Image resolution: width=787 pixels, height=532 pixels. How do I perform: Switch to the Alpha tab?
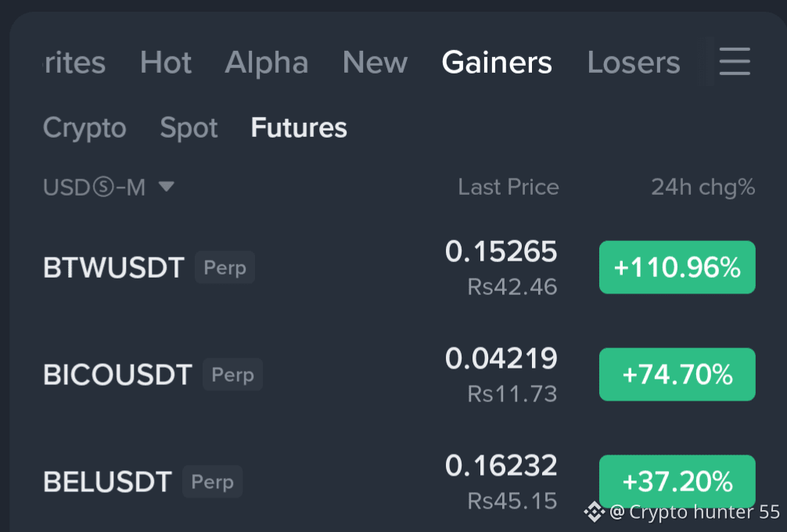(267, 63)
